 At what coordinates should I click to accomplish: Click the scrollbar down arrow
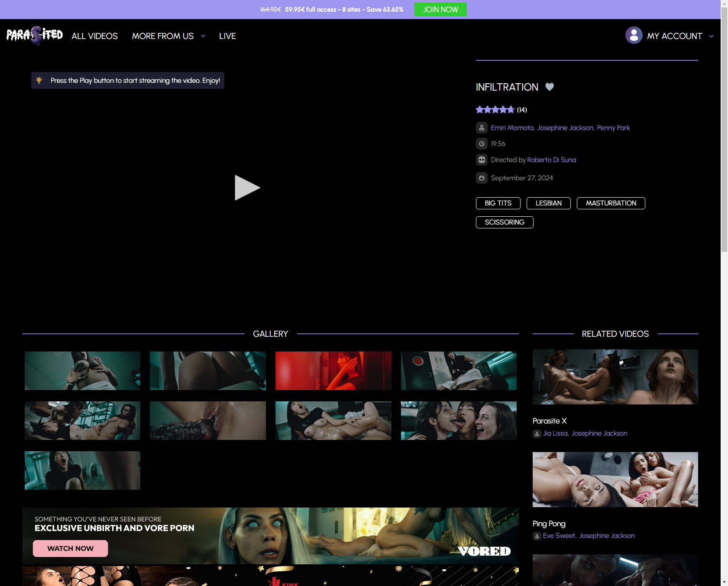pos(724,582)
